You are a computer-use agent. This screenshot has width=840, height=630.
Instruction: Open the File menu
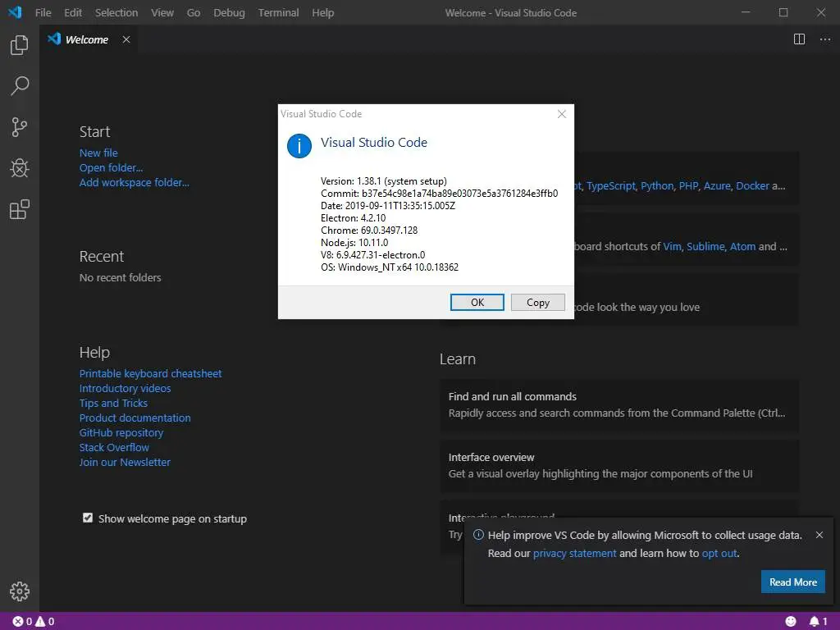(43, 12)
